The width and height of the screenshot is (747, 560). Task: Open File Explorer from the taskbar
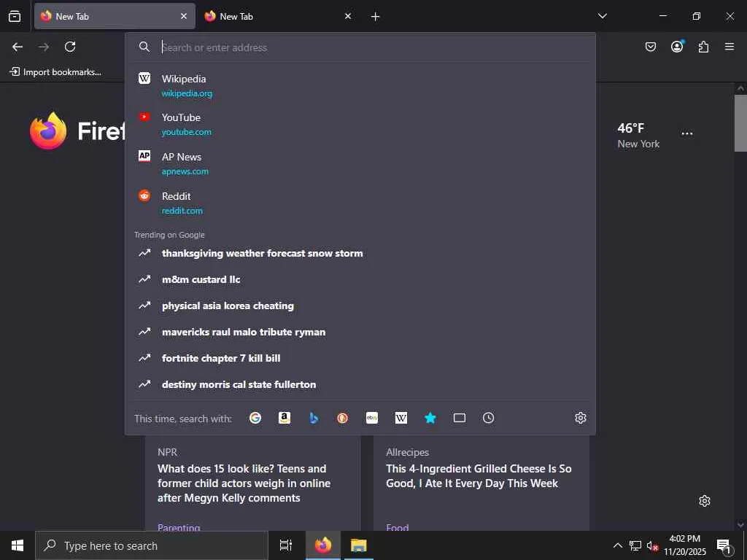pos(359,545)
